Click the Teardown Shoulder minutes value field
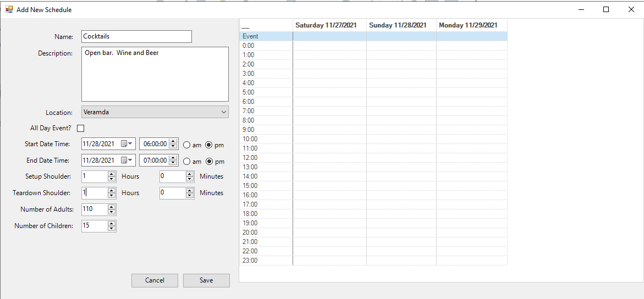This screenshot has height=299, width=644. (173, 192)
